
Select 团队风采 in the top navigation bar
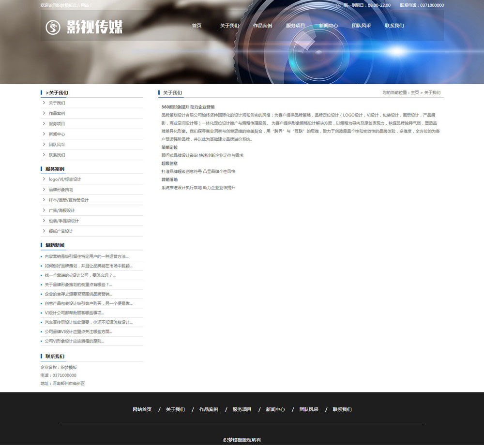[x=361, y=26]
